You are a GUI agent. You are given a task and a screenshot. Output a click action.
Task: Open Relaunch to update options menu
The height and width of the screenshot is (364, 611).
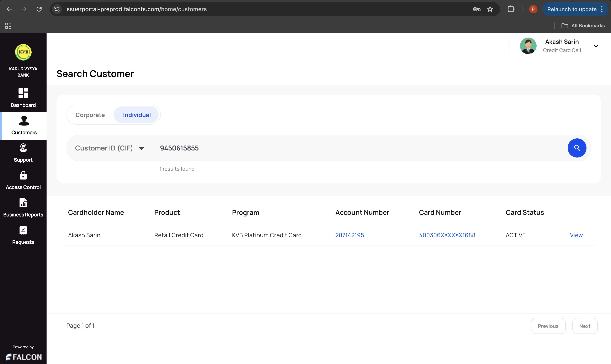(602, 9)
